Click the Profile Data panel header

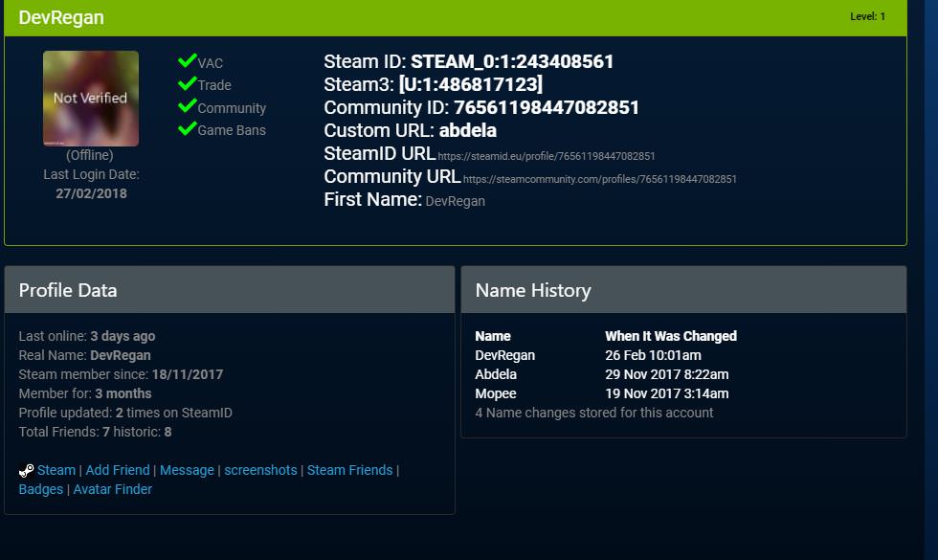point(230,289)
